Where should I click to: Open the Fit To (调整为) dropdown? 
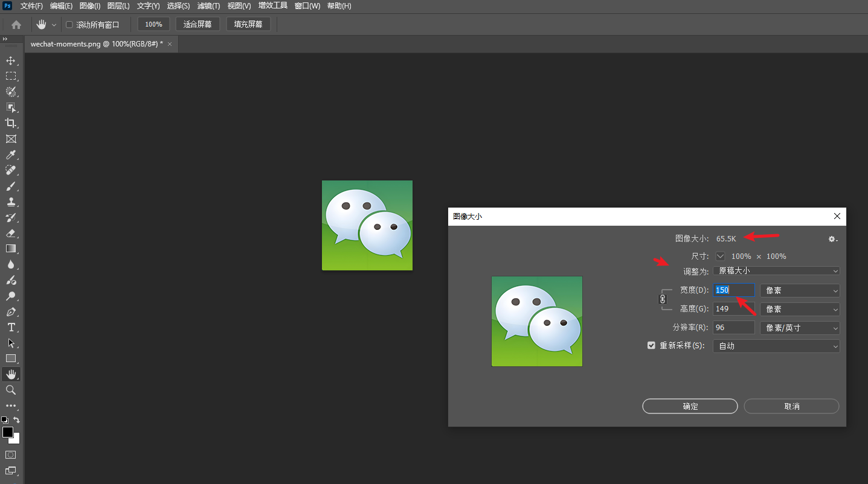(x=776, y=271)
